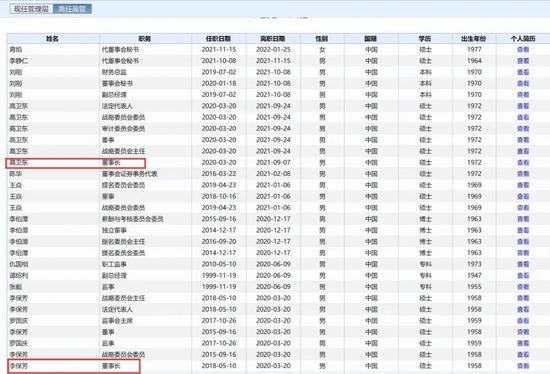This screenshot has height=374, width=550.
Task: Click birth year 1973 cell
Action: pyautogui.click(x=474, y=264)
